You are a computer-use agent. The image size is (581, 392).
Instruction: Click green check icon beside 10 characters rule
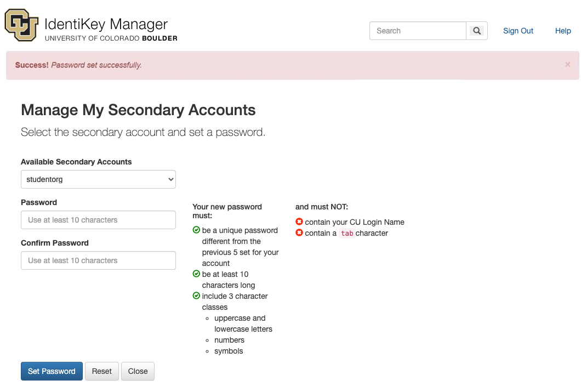[x=196, y=274]
